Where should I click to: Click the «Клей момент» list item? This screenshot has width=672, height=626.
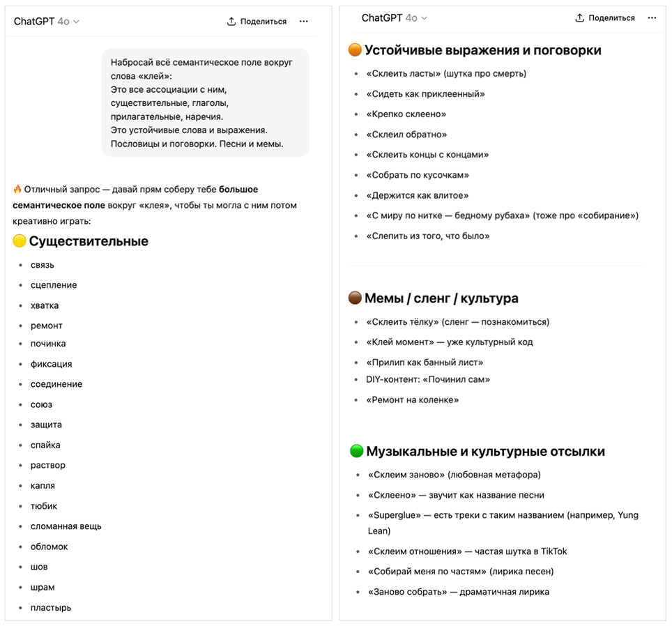pos(449,342)
